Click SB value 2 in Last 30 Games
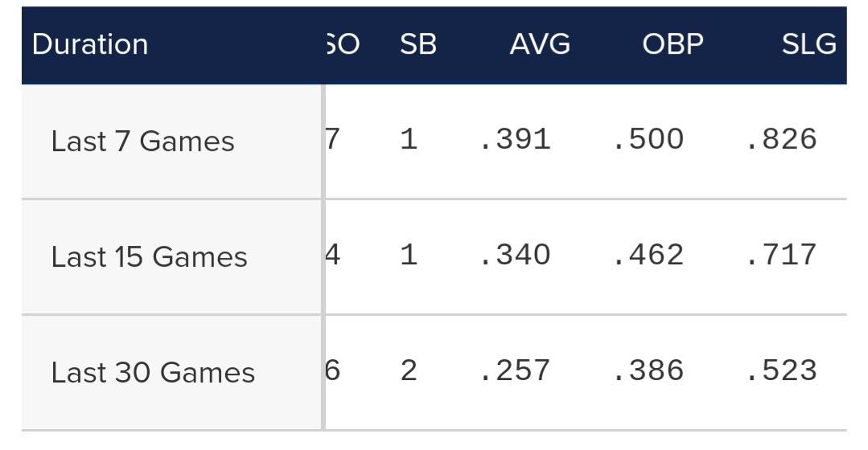 (x=409, y=370)
